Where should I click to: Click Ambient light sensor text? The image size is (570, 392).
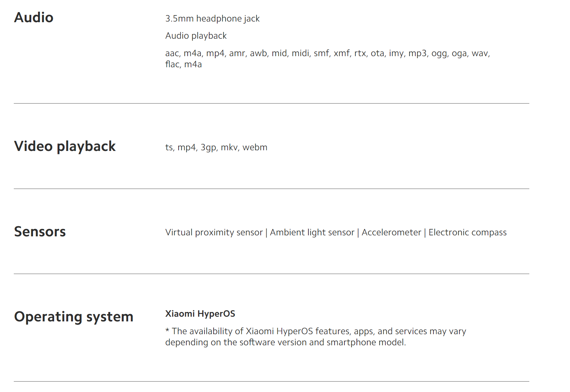pos(312,232)
